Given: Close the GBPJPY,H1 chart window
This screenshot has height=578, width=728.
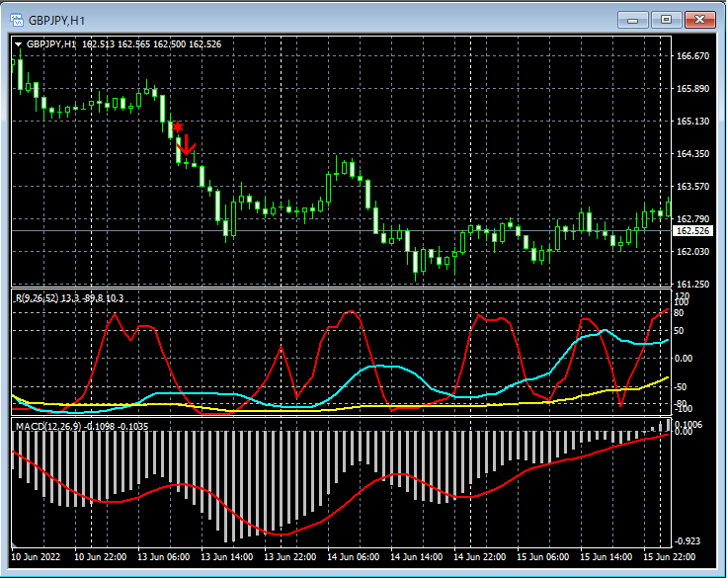Looking at the screenshot, I should pos(700,18).
